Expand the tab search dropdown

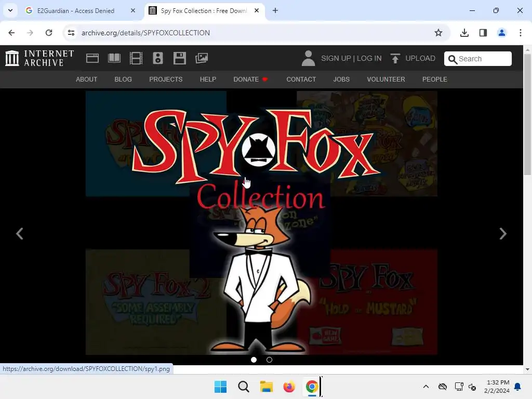click(x=10, y=10)
